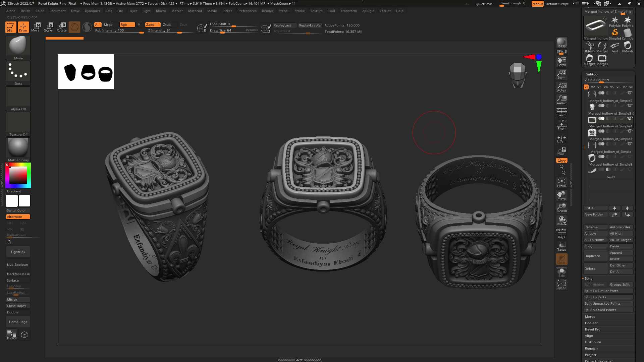
Task: Expand the Boolean section
Action: point(591,323)
